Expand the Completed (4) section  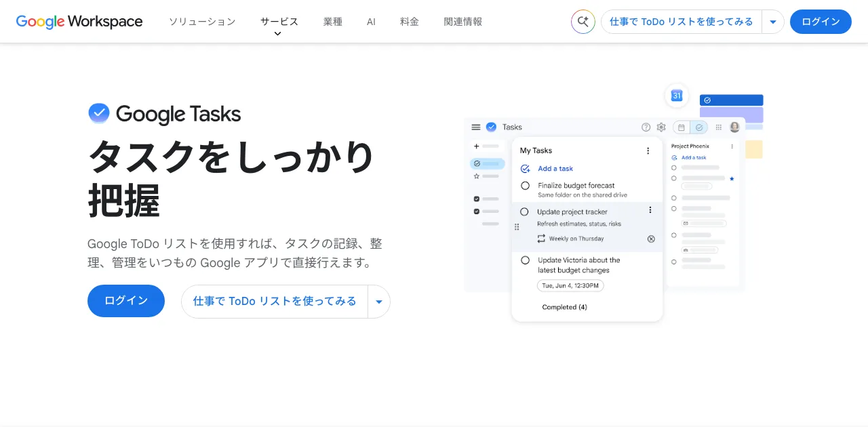(x=564, y=307)
